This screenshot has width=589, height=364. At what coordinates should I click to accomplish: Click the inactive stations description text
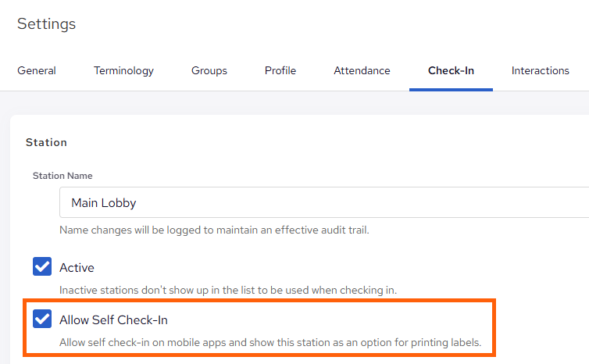coord(228,290)
